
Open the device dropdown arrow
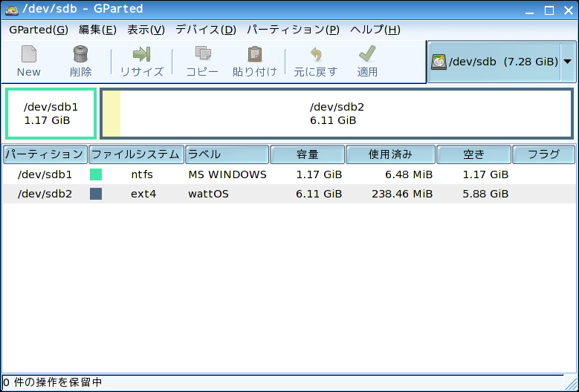click(568, 62)
